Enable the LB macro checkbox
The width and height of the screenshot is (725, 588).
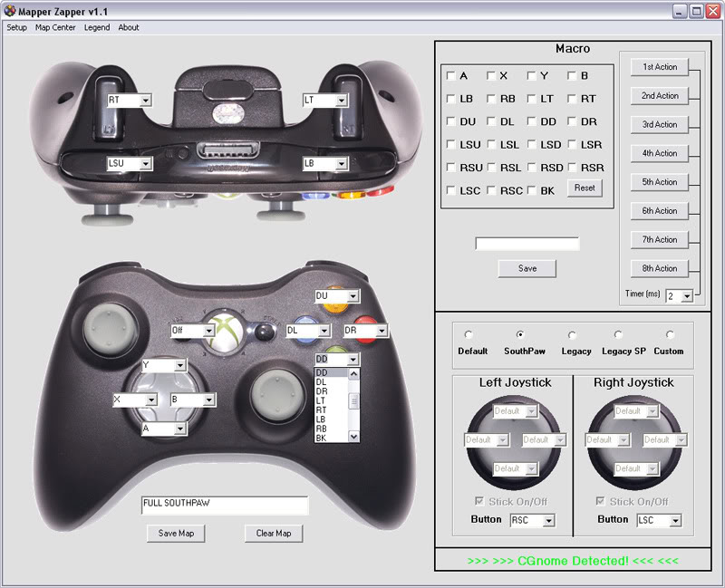coord(450,99)
